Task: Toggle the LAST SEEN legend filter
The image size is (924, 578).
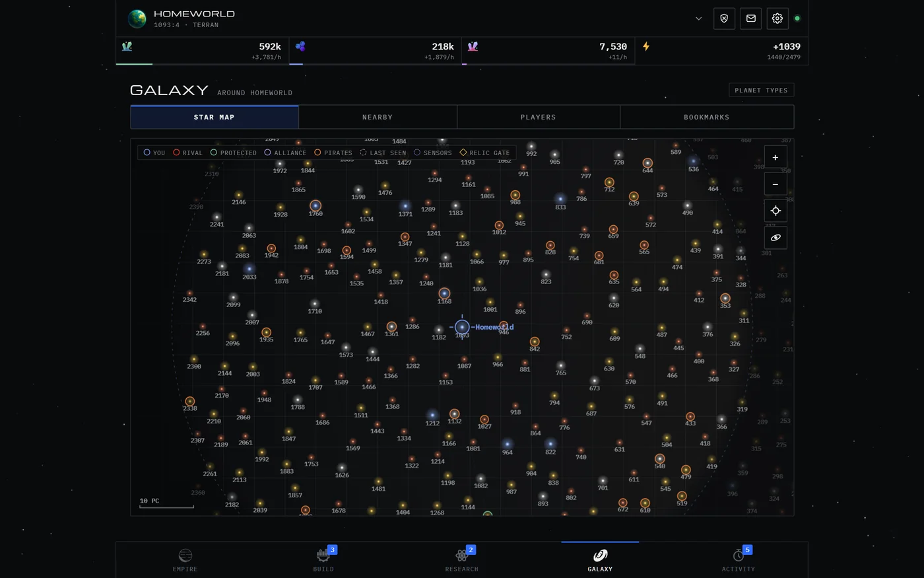Action: [x=383, y=153]
